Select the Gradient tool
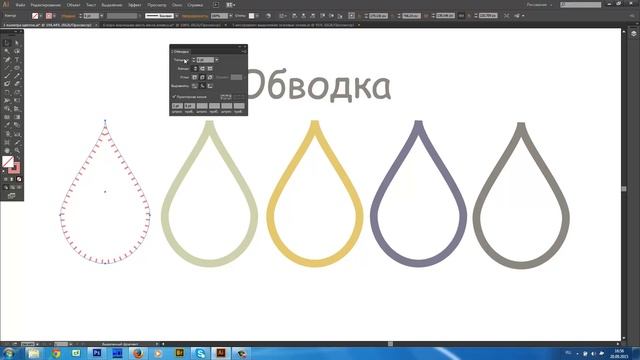This screenshot has height=360, width=640. click(17, 117)
